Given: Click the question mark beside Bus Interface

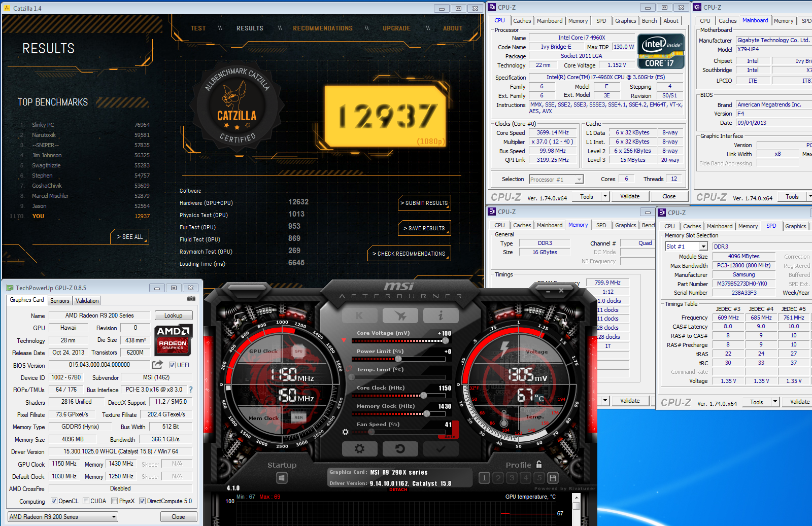Looking at the screenshot, I should 191,390.
